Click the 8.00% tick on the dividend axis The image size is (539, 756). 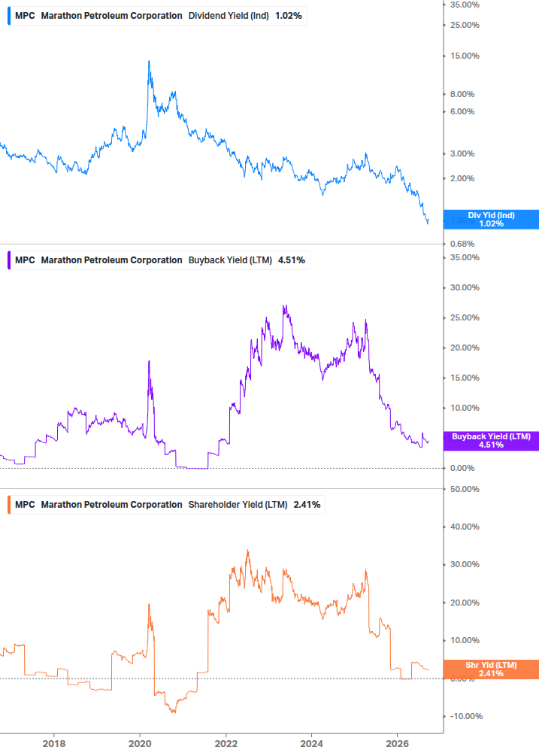[462, 95]
